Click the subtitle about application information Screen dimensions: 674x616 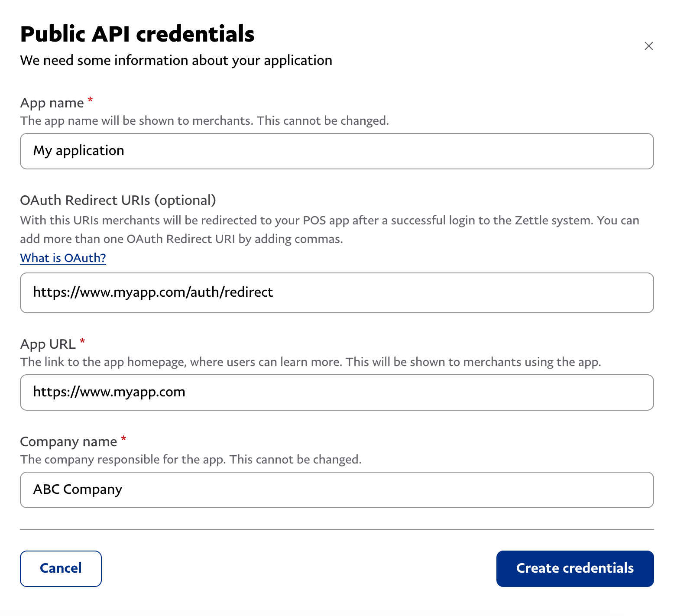point(176,60)
